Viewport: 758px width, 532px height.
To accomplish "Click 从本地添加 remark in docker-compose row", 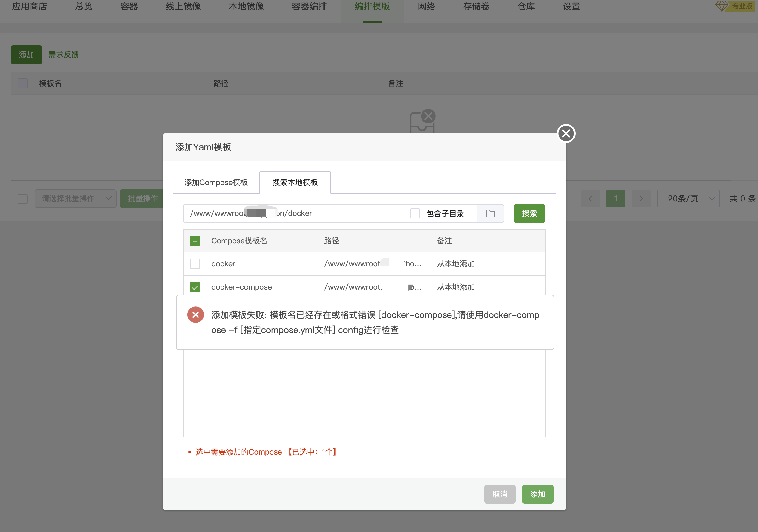I will tap(456, 287).
